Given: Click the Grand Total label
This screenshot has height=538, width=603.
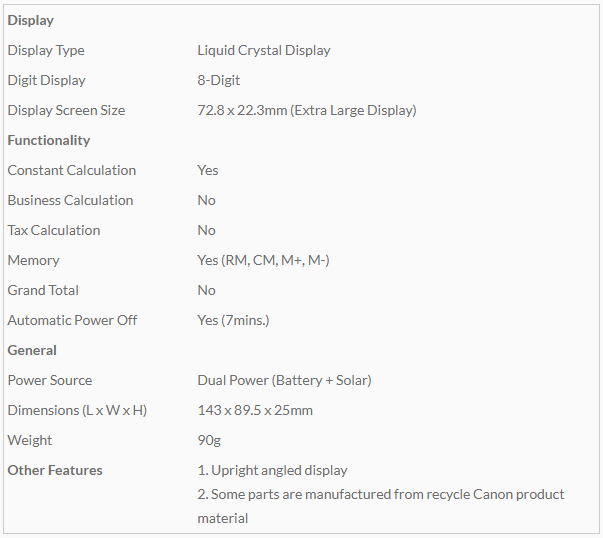Looking at the screenshot, I should 43,290.
